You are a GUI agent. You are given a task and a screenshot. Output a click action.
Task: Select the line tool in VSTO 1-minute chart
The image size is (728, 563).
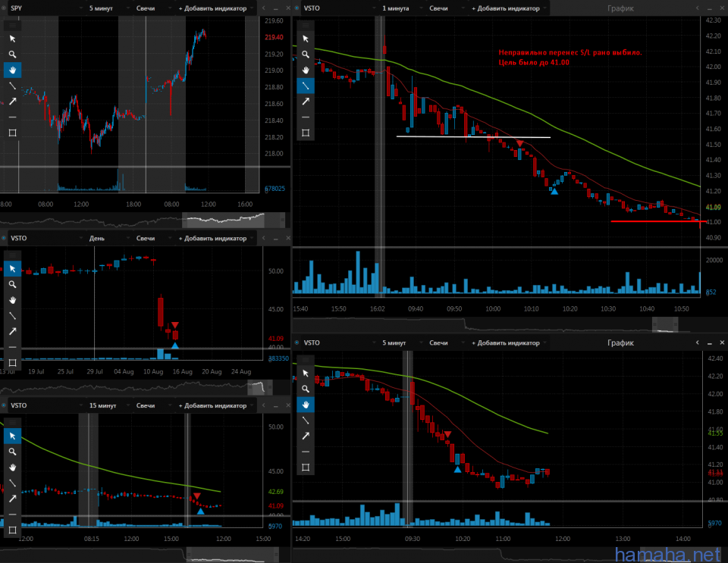tap(306, 86)
